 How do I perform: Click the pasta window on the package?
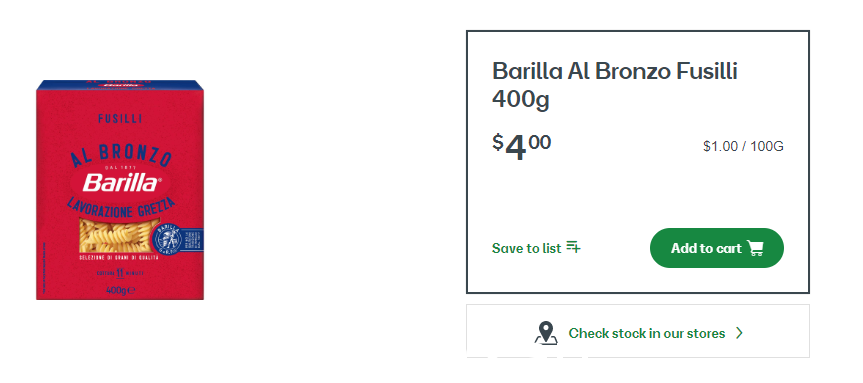(116, 234)
